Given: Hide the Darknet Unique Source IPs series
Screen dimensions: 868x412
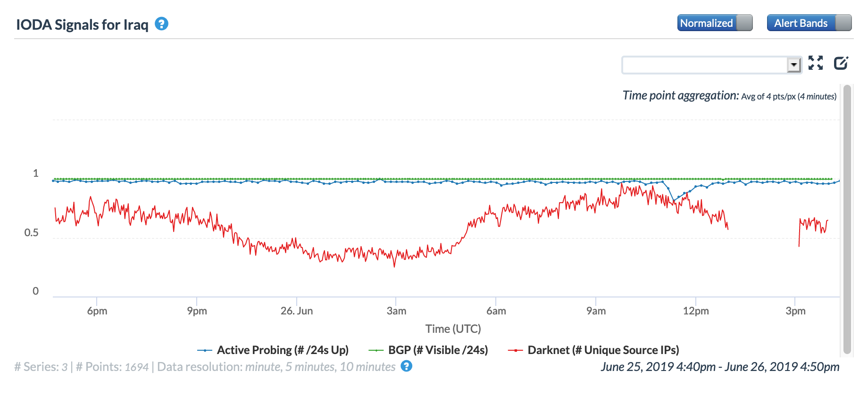Looking at the screenshot, I should coord(603,350).
